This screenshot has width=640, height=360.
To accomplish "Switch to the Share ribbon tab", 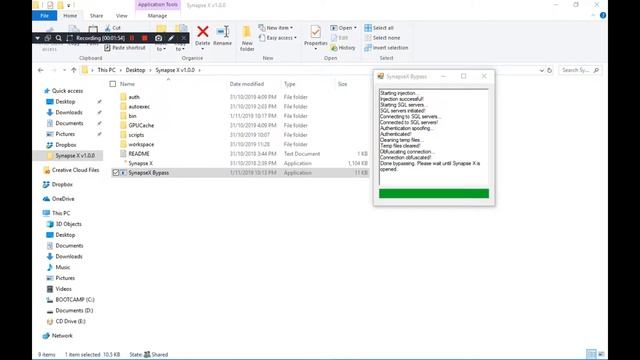I will click(96, 16).
